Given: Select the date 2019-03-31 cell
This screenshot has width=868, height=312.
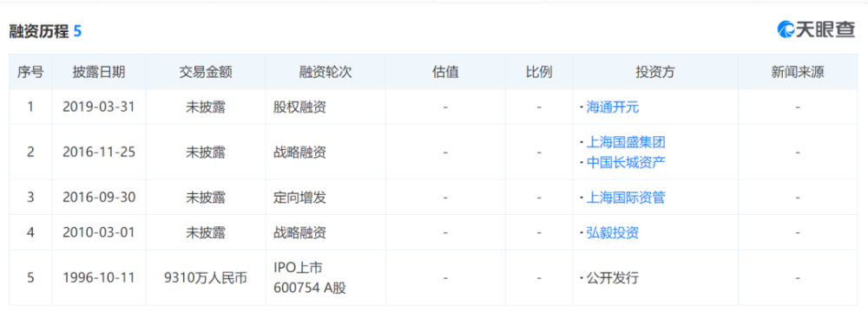Looking at the screenshot, I should coord(99,107).
